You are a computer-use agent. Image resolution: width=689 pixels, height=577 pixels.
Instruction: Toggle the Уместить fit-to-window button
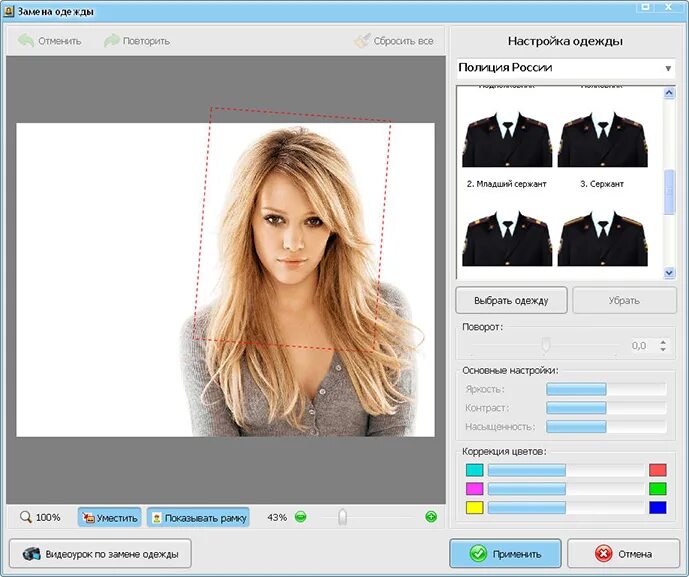[110, 518]
